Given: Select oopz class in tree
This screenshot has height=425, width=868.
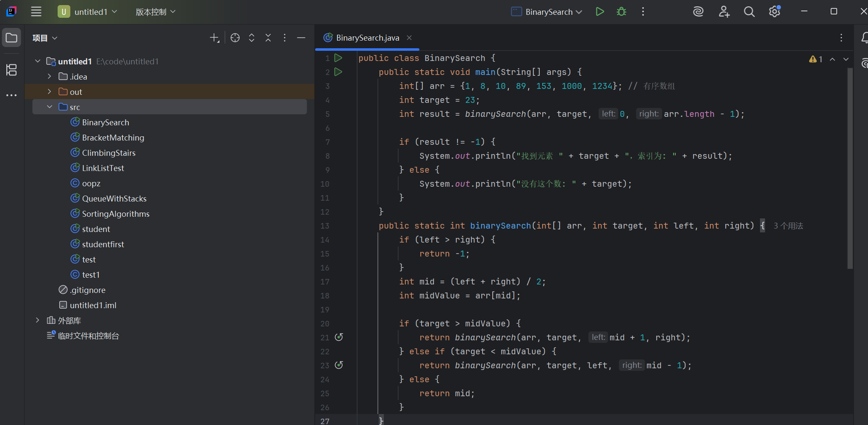Looking at the screenshot, I should point(91,183).
